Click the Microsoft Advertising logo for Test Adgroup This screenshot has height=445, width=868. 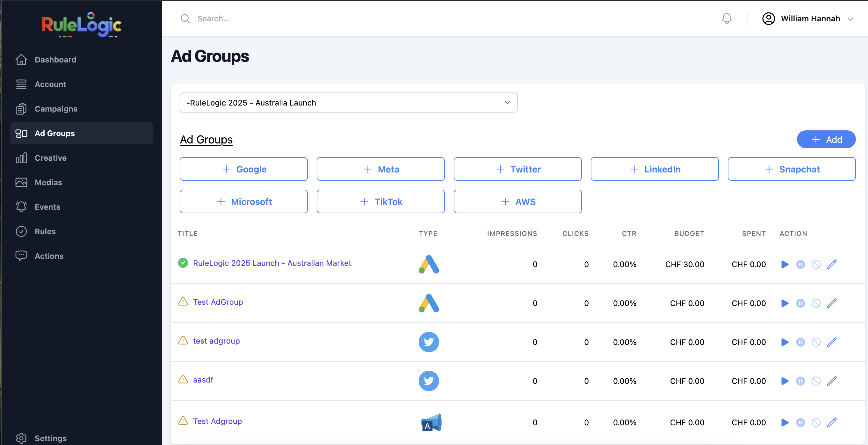431,422
